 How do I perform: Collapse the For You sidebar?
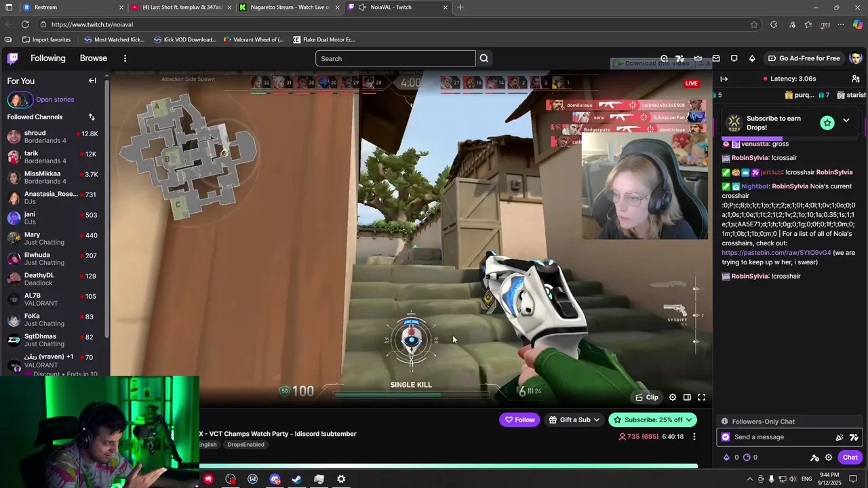pos(92,81)
